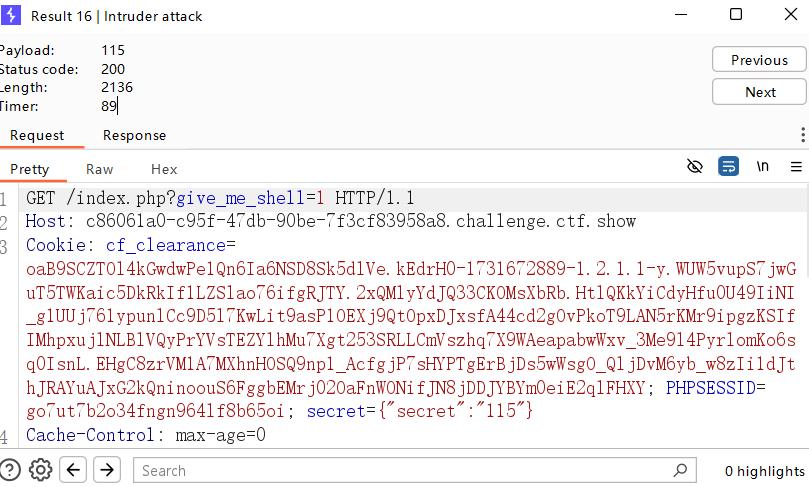The image size is (809, 487).
Task: Select the Request tab
Action: 37,135
